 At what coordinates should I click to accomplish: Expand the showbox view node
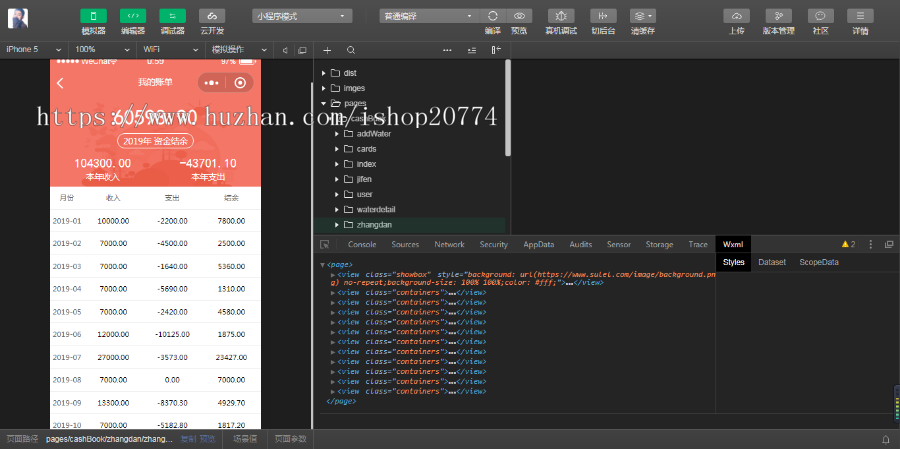(x=333, y=273)
